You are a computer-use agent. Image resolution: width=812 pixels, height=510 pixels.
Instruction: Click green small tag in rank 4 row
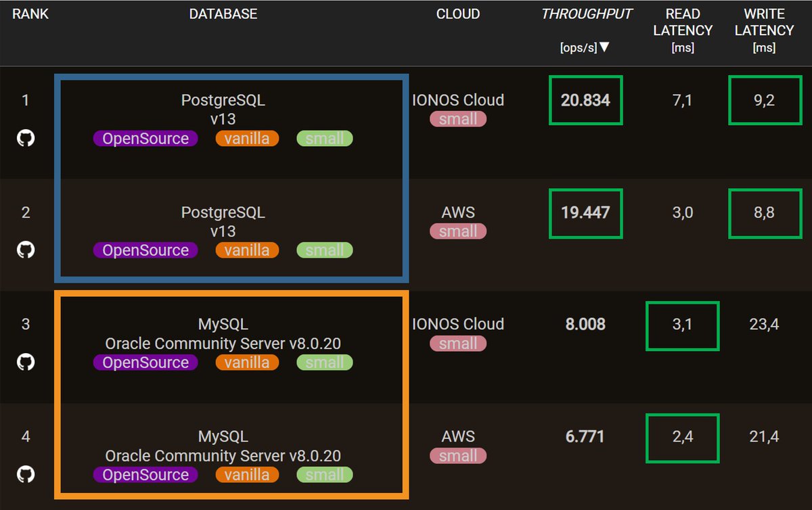pos(325,475)
